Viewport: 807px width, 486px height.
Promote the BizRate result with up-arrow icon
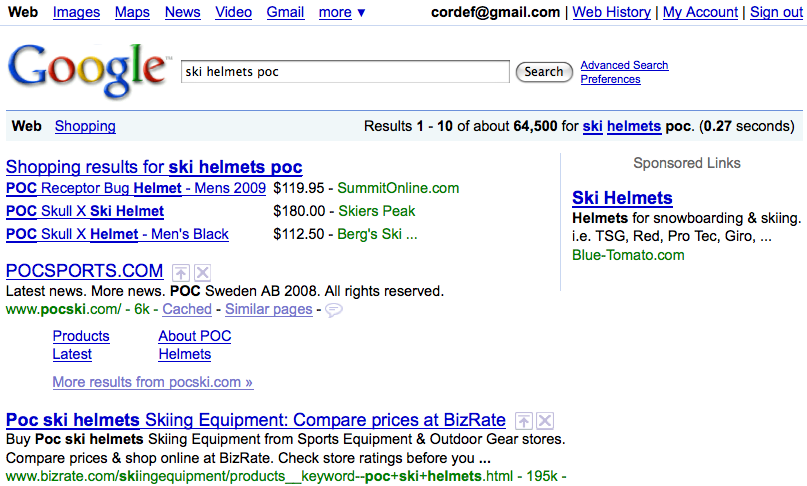pyautogui.click(x=524, y=421)
